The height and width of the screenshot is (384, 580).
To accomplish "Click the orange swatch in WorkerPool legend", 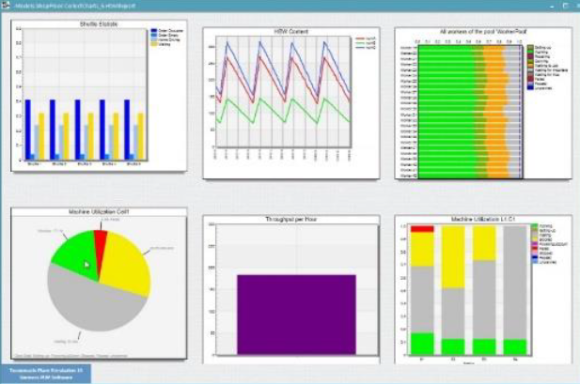I will (x=530, y=66).
